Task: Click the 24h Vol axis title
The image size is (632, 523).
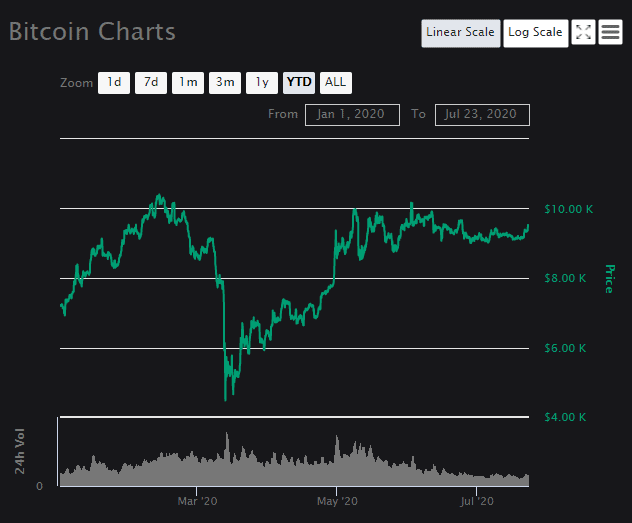Action: click(x=20, y=451)
